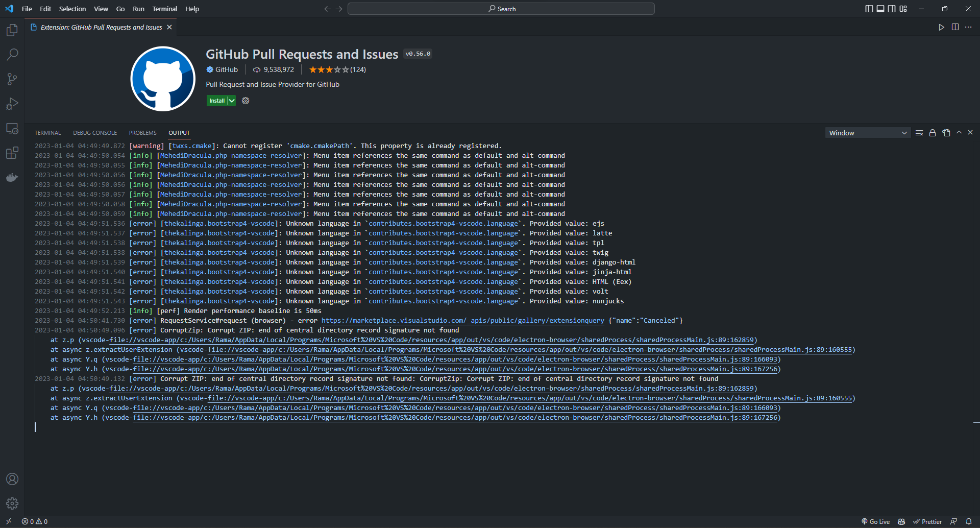The height and width of the screenshot is (528, 980).
Task: Open Run and Debug view
Action: (x=12, y=104)
